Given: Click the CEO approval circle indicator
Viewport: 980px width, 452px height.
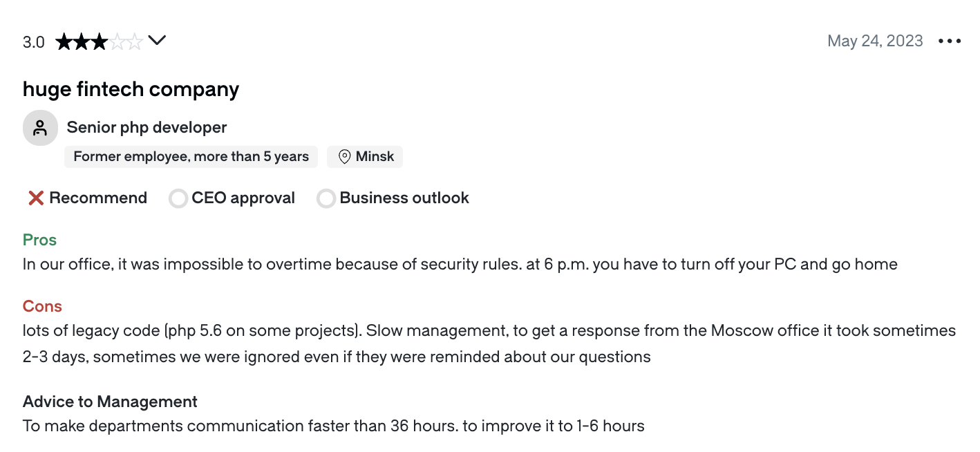Looking at the screenshot, I should click(178, 199).
